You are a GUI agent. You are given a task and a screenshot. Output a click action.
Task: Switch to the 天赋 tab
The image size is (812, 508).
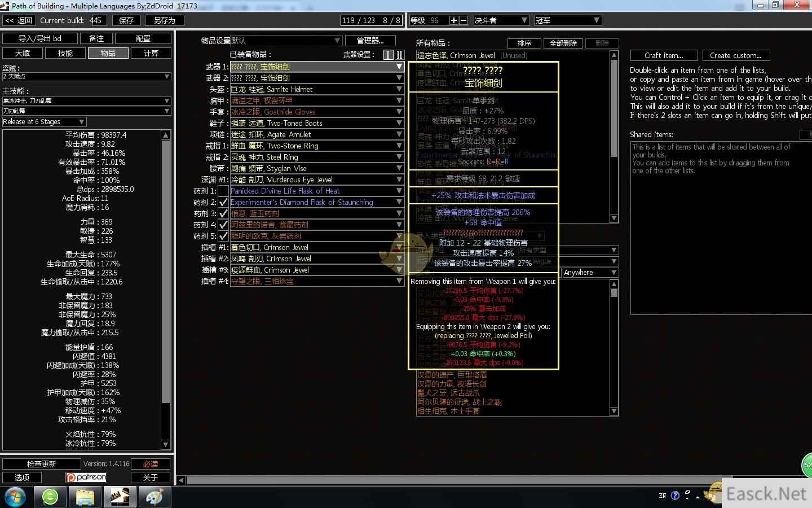(x=23, y=53)
